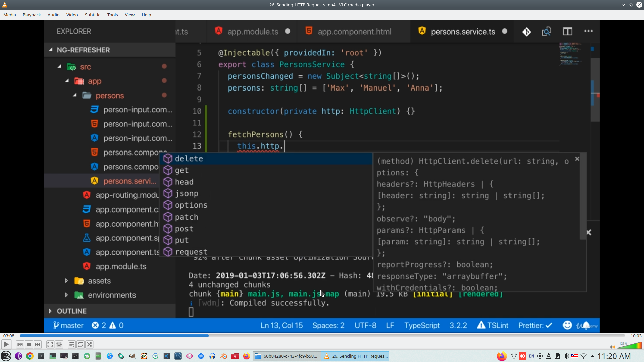Expand hidden system tray icons arrow

[x=592, y=356]
